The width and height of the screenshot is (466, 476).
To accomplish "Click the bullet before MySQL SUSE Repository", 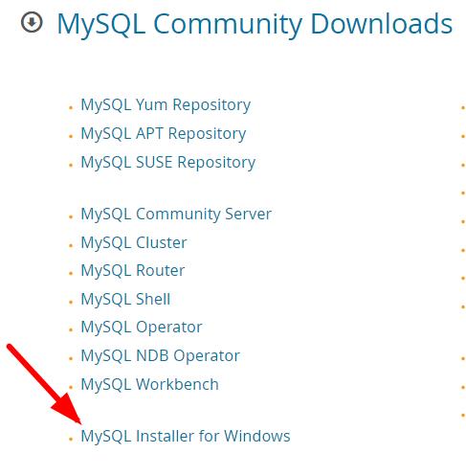I will (71, 166).
